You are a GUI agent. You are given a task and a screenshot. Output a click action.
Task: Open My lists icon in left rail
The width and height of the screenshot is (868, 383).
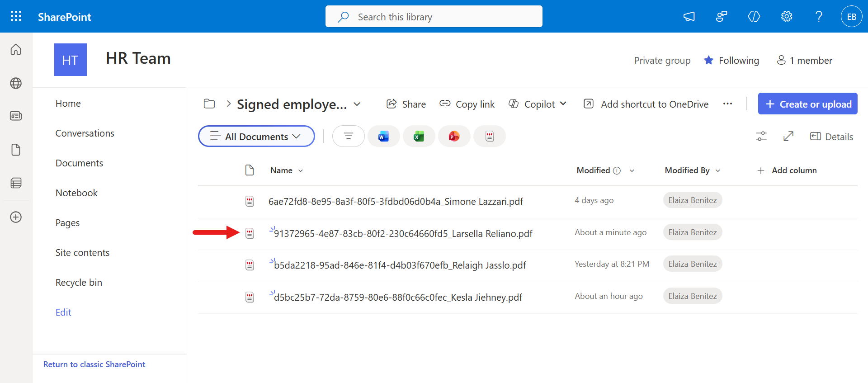point(16,183)
